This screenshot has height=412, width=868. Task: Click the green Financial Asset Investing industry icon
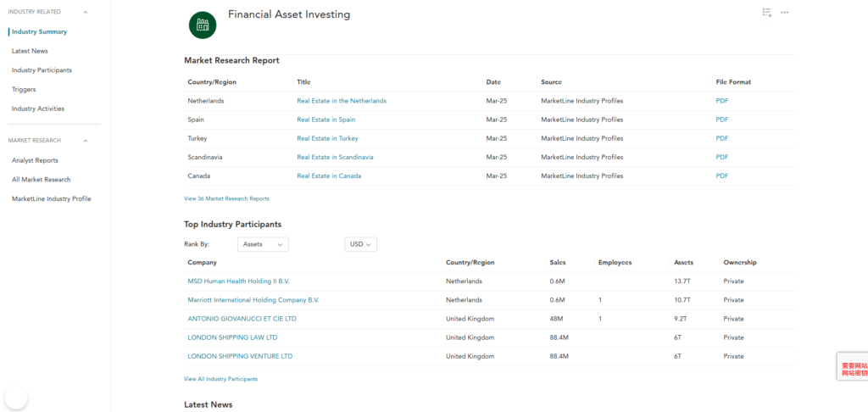[203, 25]
